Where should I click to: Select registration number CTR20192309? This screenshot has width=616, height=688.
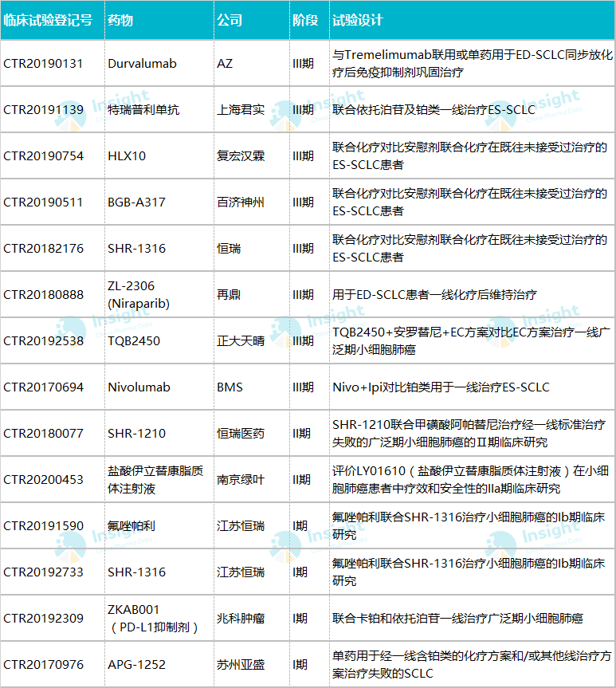(x=43, y=618)
